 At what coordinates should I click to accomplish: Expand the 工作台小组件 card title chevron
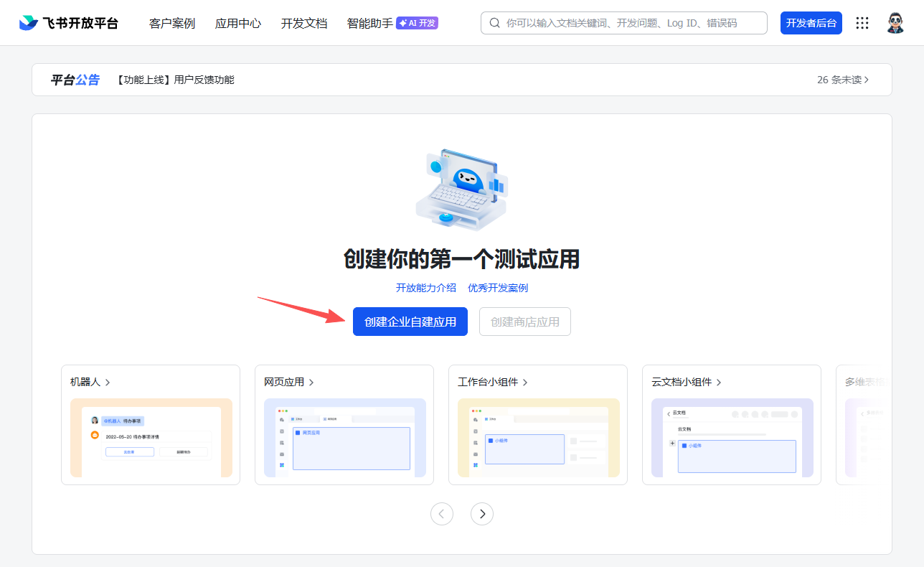tap(525, 383)
